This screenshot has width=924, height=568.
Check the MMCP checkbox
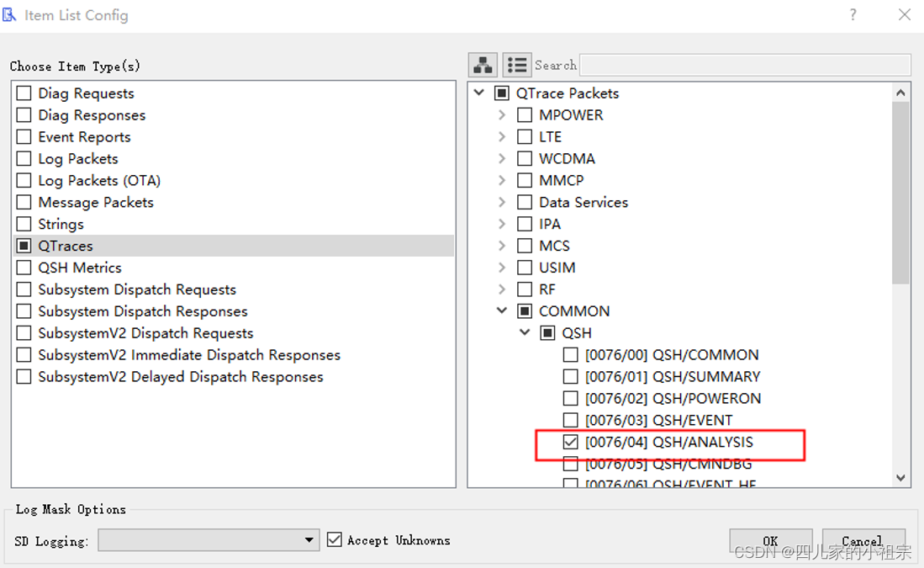(x=525, y=180)
